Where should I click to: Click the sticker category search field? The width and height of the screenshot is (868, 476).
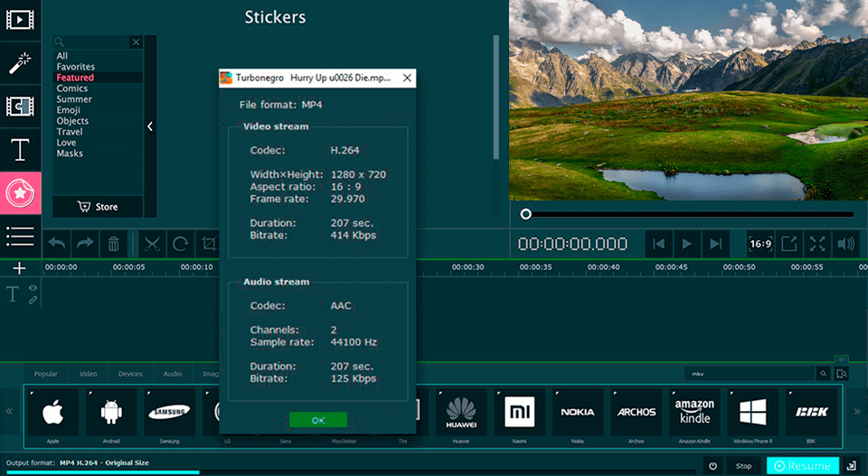(91, 42)
